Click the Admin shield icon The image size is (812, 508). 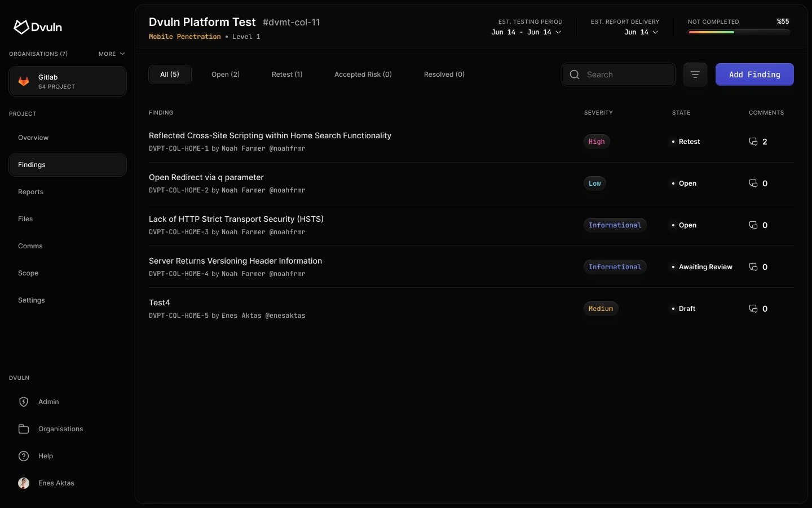pos(24,402)
